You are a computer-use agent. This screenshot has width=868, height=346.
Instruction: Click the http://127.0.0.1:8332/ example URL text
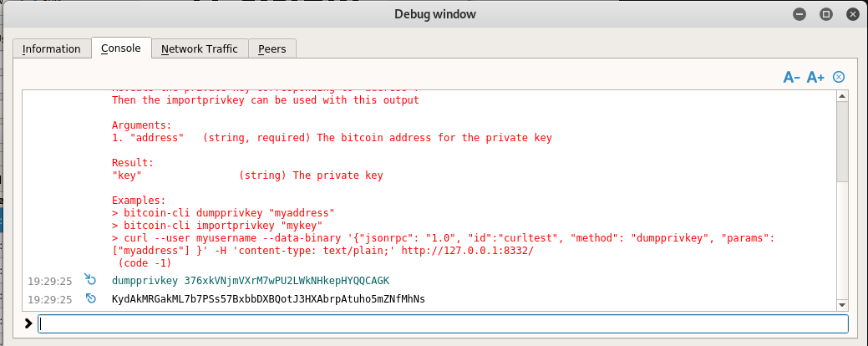point(468,251)
